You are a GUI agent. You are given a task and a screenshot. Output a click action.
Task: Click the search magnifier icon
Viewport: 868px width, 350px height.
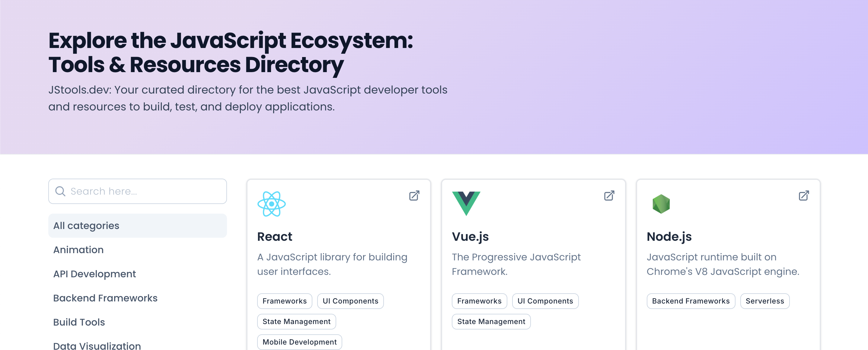(x=60, y=191)
